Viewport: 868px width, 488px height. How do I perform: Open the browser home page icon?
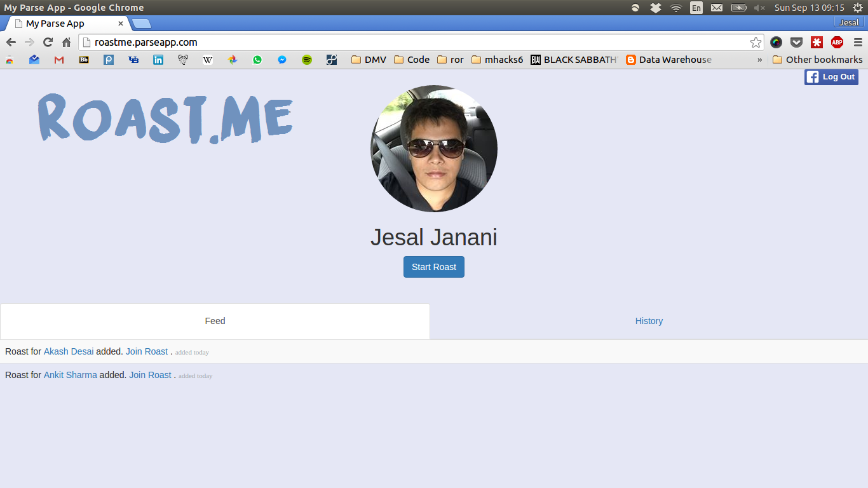tap(66, 43)
